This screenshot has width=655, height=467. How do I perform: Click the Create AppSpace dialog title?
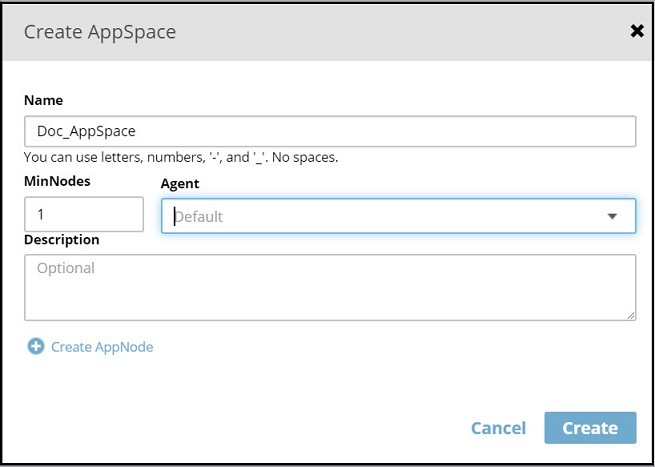coord(100,32)
